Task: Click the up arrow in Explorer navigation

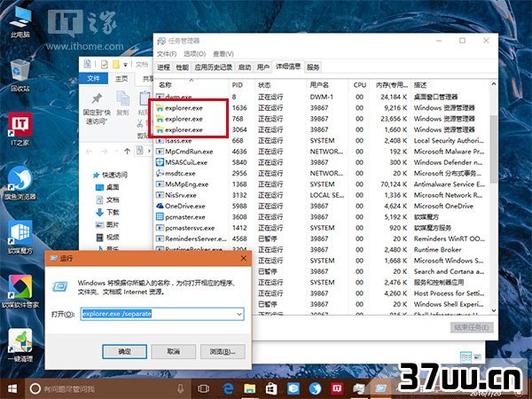Action: point(127,152)
